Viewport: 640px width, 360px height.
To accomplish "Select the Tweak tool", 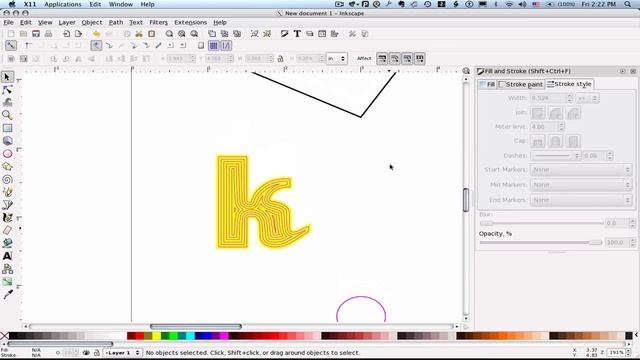I will 7,102.
